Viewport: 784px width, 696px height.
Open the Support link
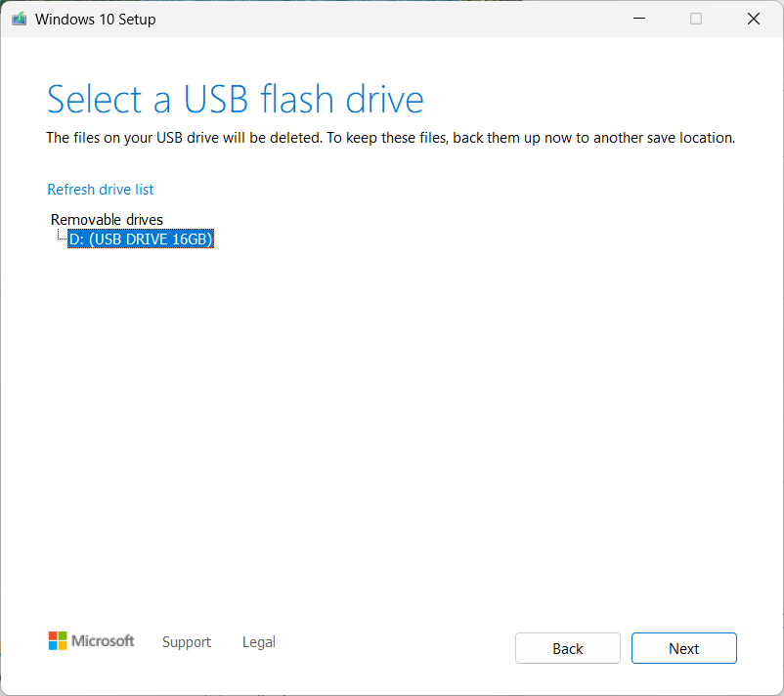point(187,642)
